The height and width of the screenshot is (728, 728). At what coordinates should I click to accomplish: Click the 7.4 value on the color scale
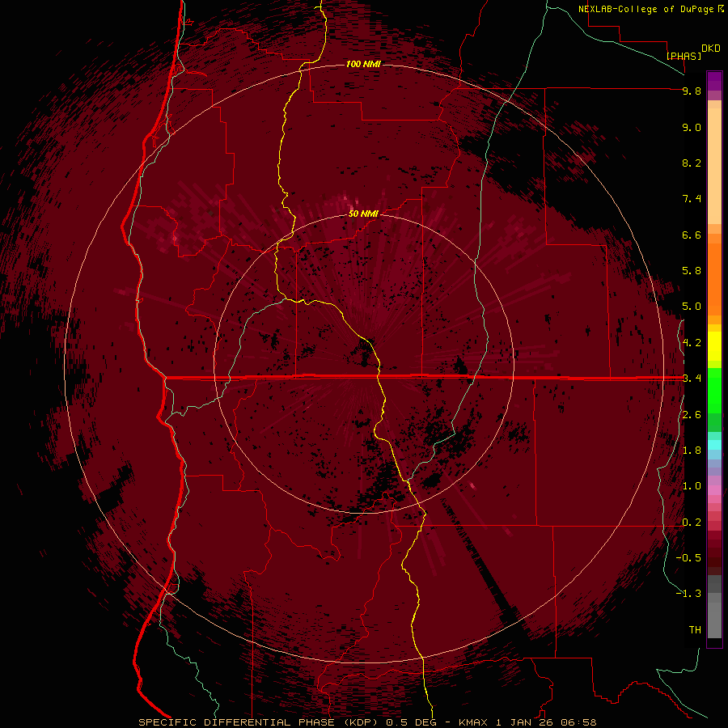692,199
